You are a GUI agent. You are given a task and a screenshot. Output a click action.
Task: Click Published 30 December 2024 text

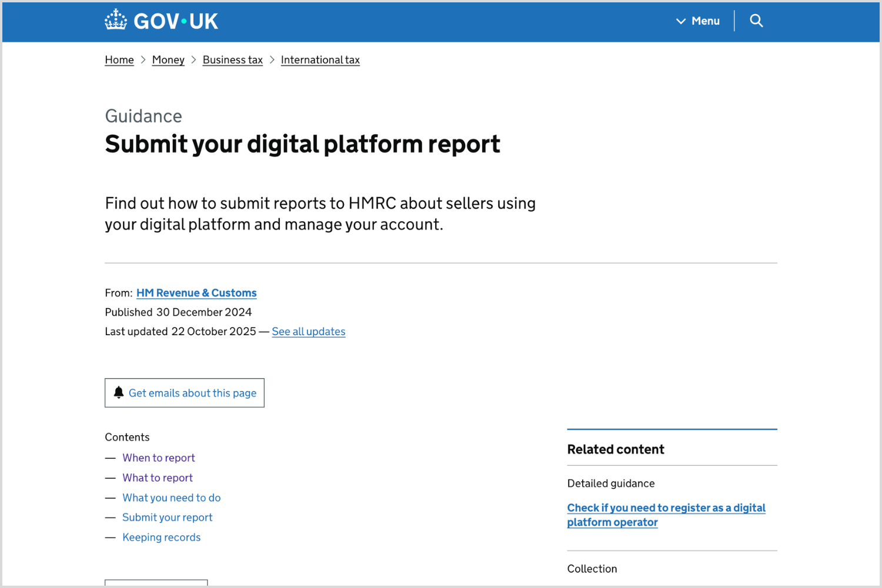coord(178,312)
